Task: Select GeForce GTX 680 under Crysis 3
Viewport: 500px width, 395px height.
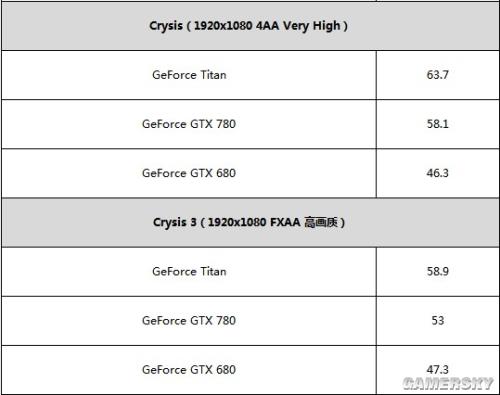Action: (x=189, y=370)
